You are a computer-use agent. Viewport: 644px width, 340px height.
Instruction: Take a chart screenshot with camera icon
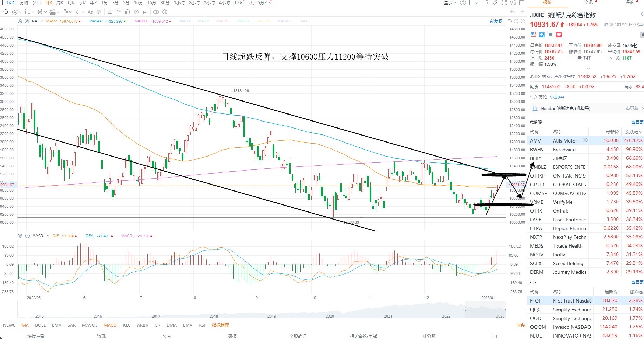[x=486, y=3]
